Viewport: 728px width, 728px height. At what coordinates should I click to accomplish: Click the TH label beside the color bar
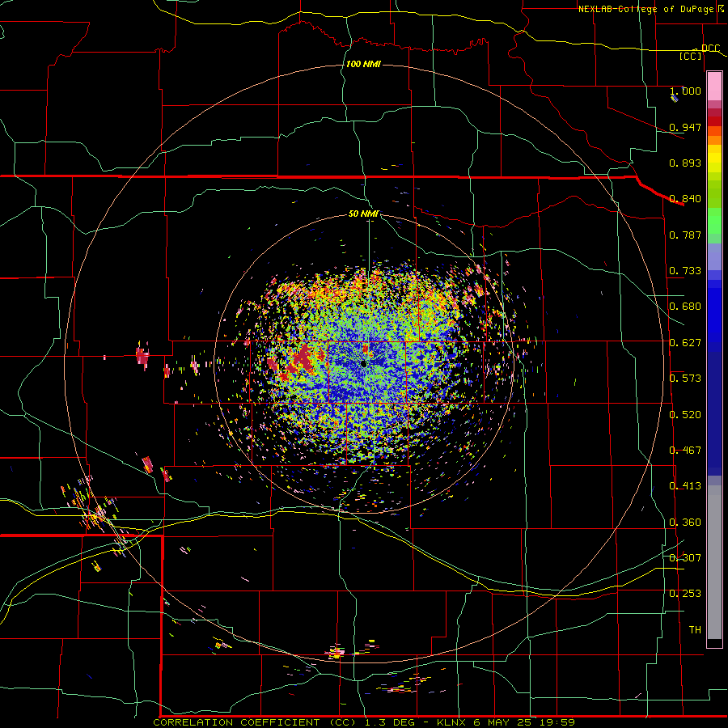(x=695, y=630)
